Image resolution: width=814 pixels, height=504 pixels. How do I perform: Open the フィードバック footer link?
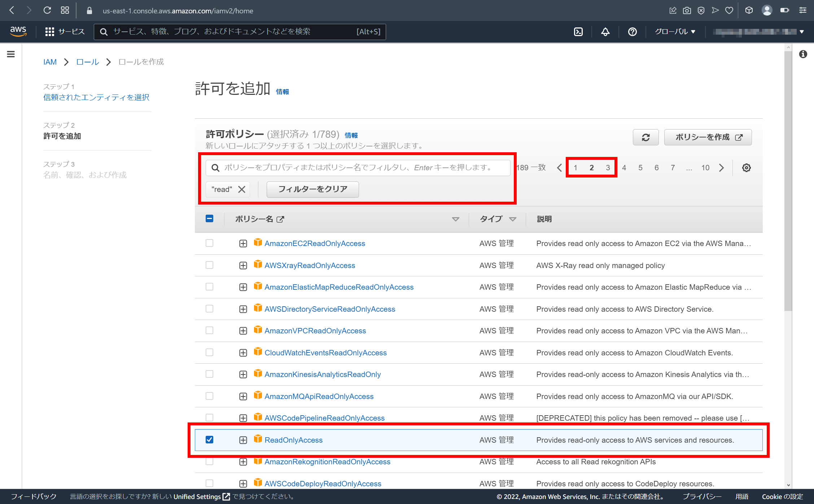[x=34, y=496]
